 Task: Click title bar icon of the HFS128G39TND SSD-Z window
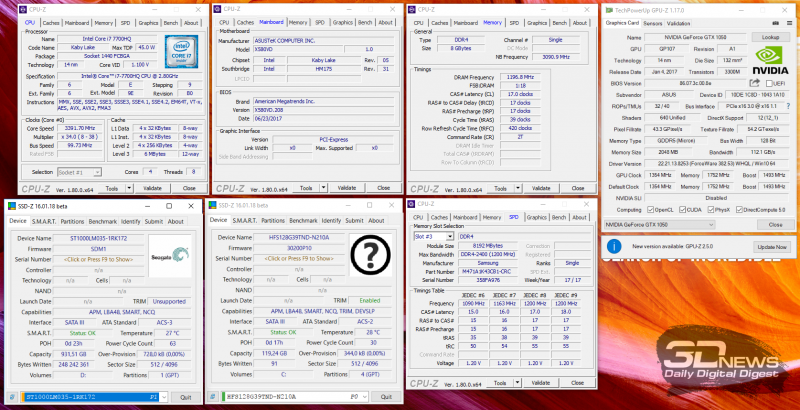coord(213,206)
